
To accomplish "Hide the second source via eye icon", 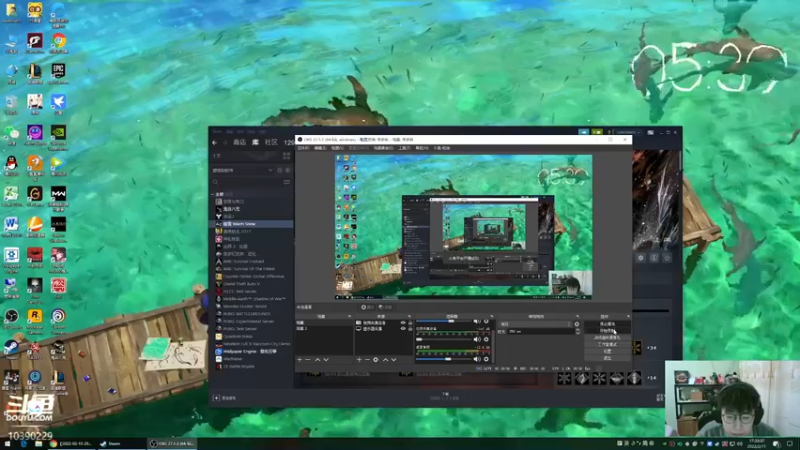I will (403, 329).
